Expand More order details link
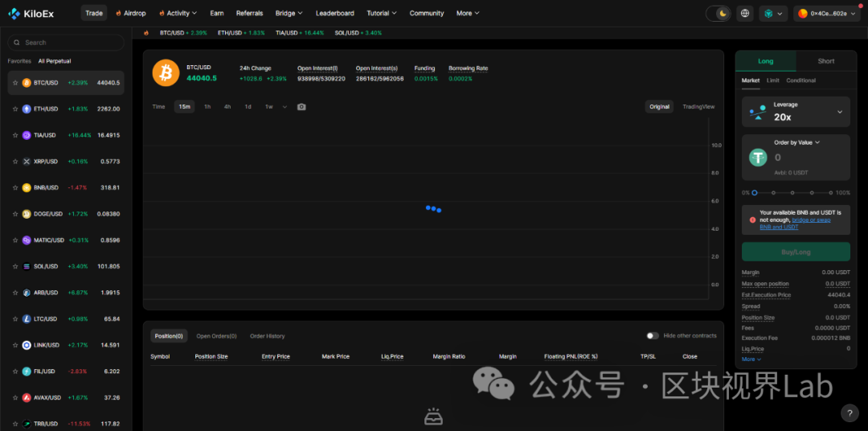868x431 pixels. (751, 359)
